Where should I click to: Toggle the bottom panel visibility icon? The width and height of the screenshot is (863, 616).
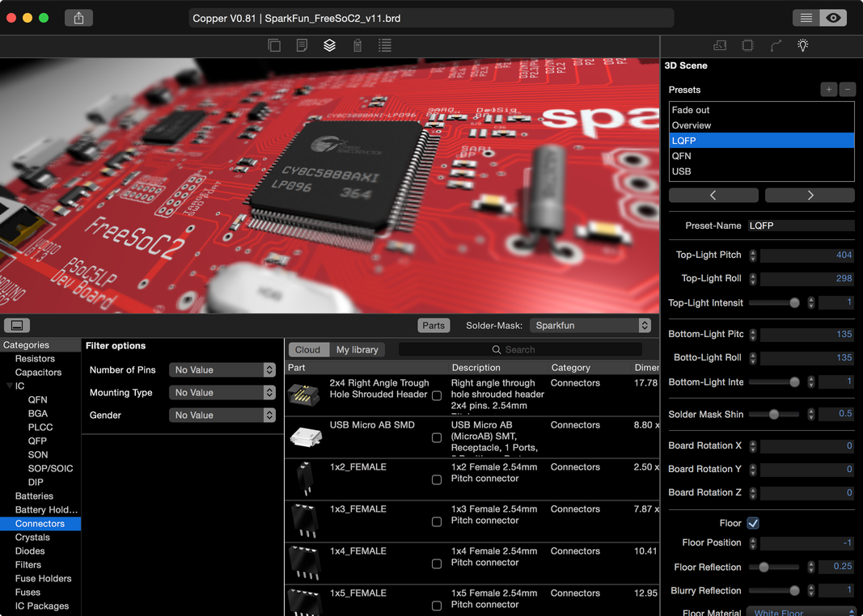click(16, 325)
